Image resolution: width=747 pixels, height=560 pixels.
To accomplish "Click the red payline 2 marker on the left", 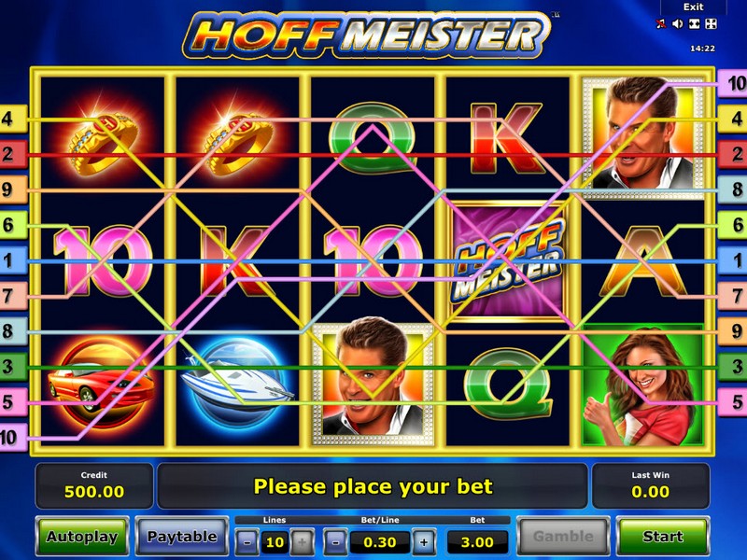I will coord(13,154).
